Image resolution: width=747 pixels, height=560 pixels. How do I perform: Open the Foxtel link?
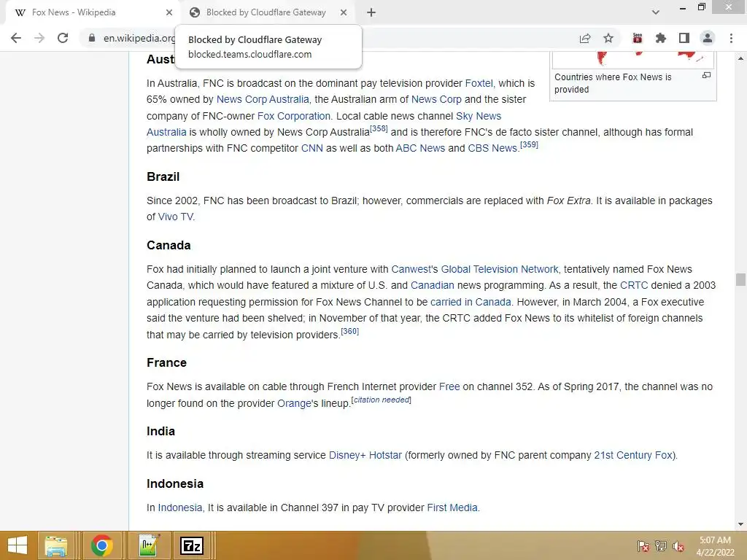point(479,83)
